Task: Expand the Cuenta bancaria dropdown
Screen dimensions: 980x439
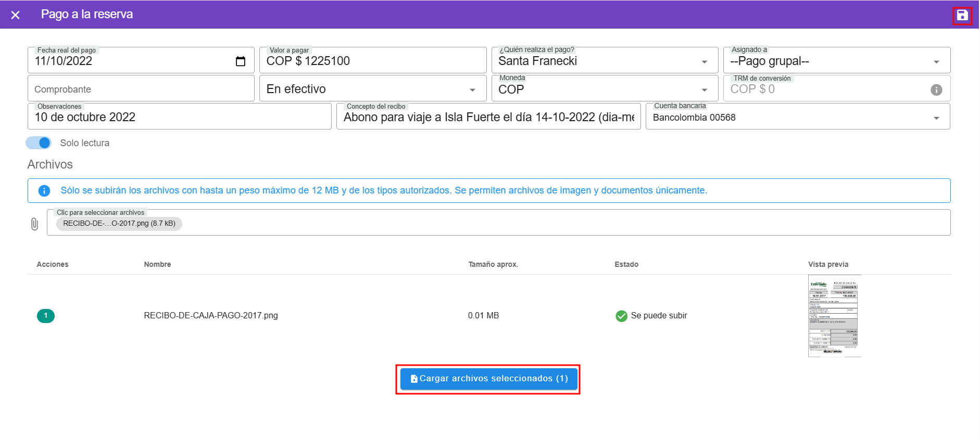Action: pyautogui.click(x=936, y=118)
